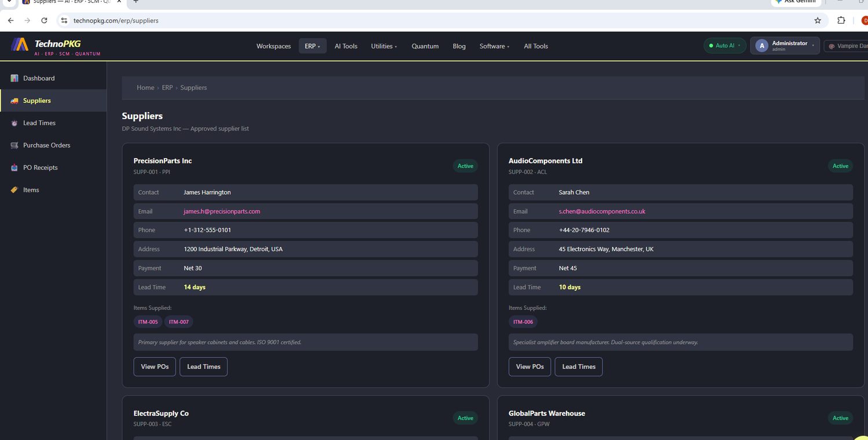Viewport: 868px width, 440px height.
Task: Open Purchase Orders in the sidebar
Action: pyautogui.click(x=53, y=145)
